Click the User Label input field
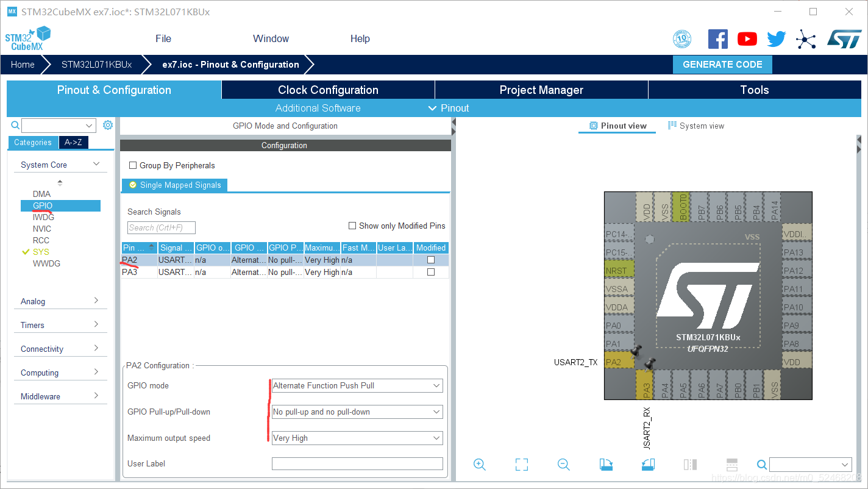868x489 pixels. [x=357, y=464]
